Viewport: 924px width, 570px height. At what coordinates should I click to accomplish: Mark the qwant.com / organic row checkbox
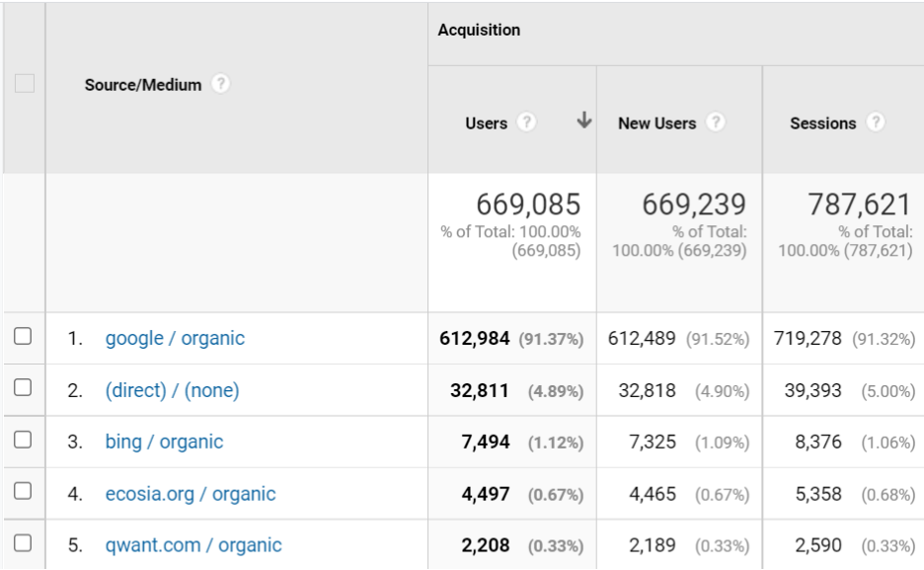tap(23, 542)
